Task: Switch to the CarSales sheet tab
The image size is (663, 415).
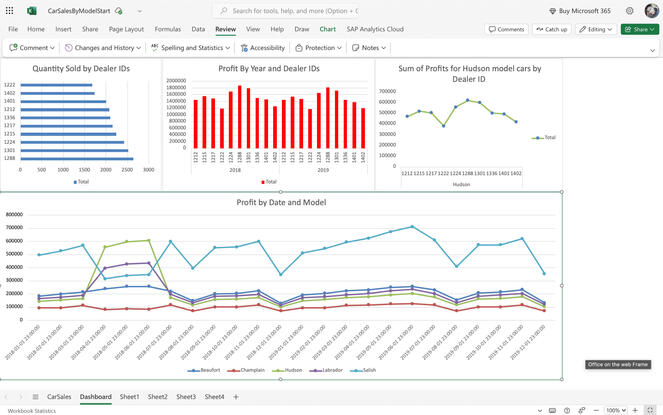Action: 59,397
